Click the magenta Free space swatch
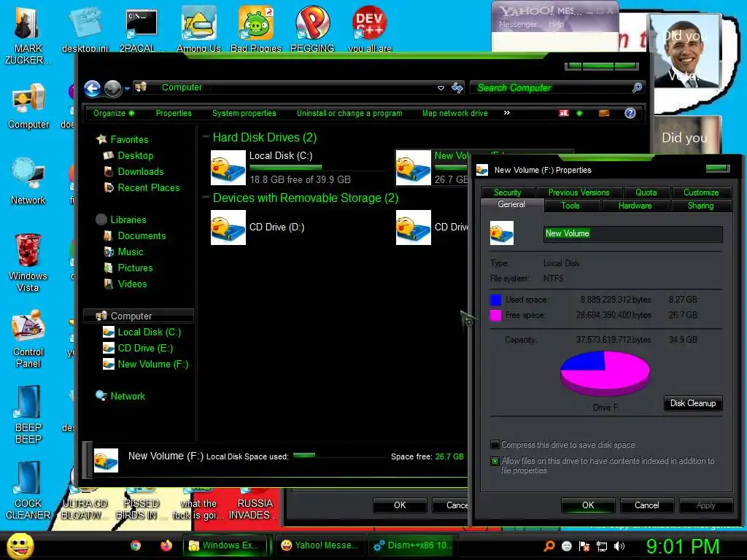Image resolution: width=747 pixels, height=560 pixels. pyautogui.click(x=495, y=315)
